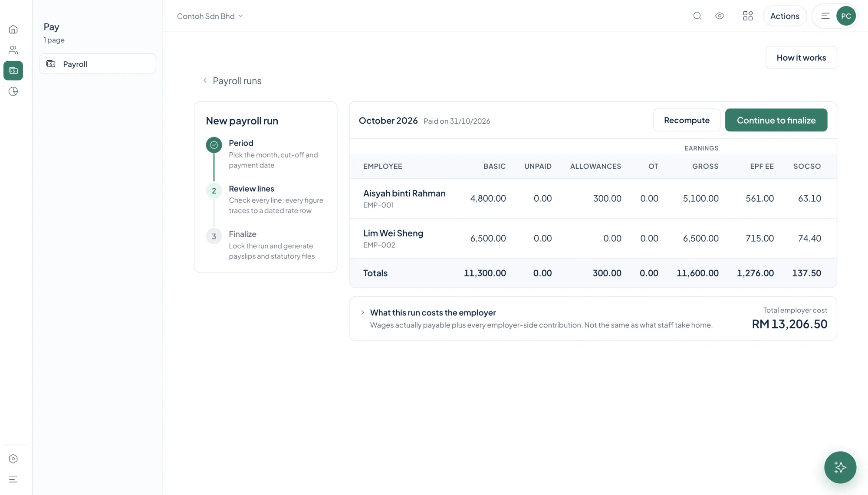Click the Payroll page icon in the Pay panel
The height and width of the screenshot is (495, 868).
point(51,64)
